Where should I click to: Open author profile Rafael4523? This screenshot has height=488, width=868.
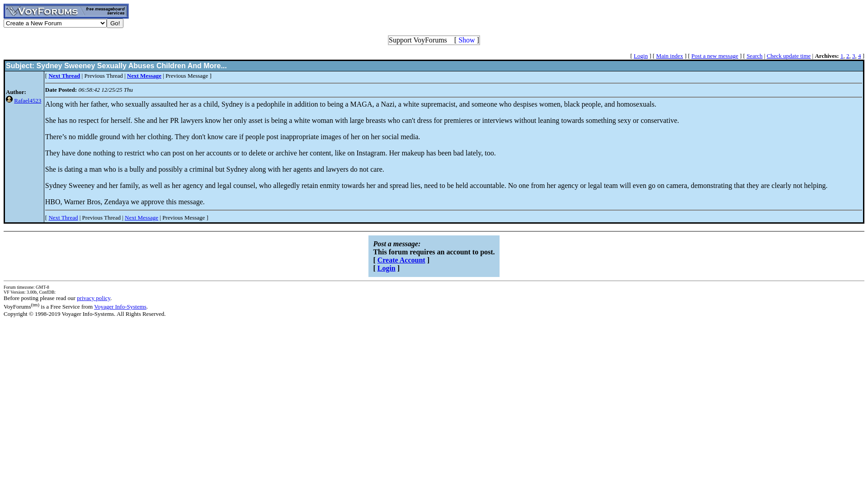point(28,101)
